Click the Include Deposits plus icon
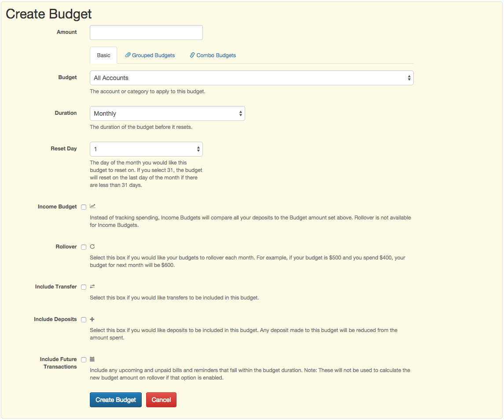 click(x=92, y=319)
